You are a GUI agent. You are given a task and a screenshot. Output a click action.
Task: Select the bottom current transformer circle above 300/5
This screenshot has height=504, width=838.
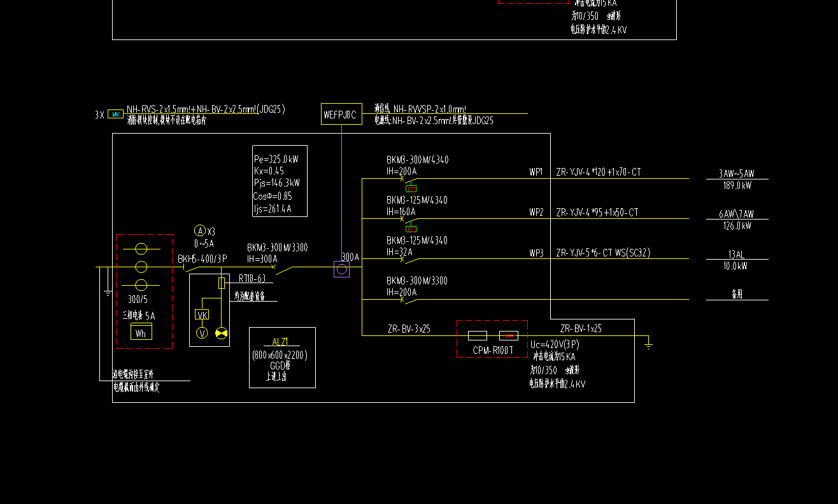pyautogui.click(x=141, y=285)
